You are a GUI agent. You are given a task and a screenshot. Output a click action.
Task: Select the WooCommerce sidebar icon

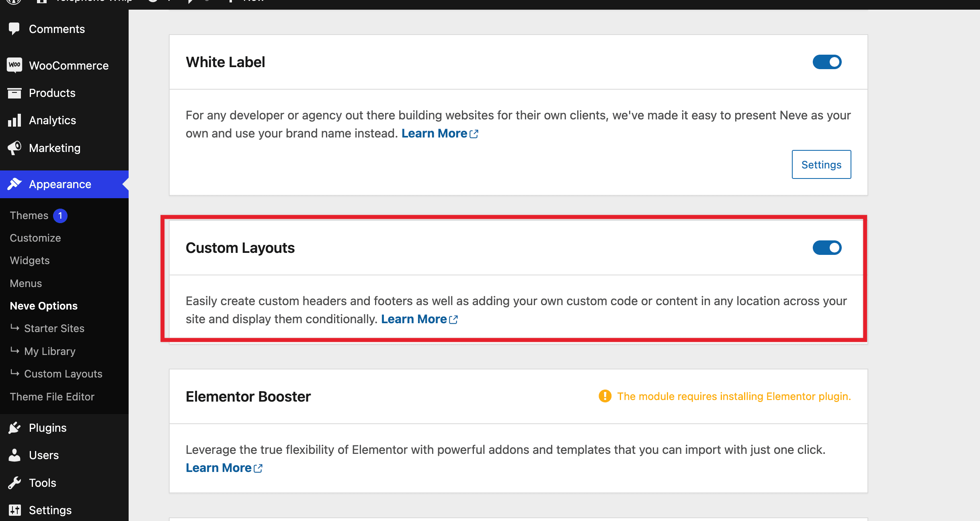[14, 65]
